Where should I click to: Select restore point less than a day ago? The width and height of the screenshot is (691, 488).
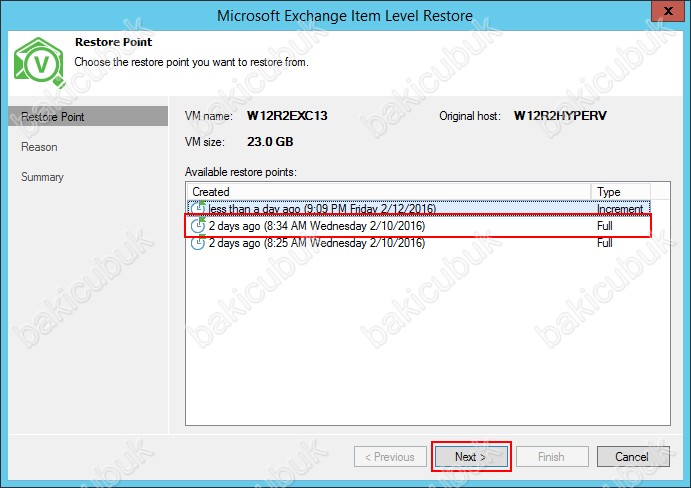[x=419, y=208]
